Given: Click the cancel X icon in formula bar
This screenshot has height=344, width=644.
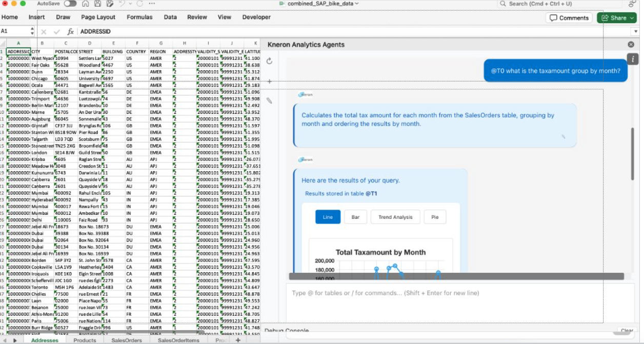Looking at the screenshot, I should (44, 32).
